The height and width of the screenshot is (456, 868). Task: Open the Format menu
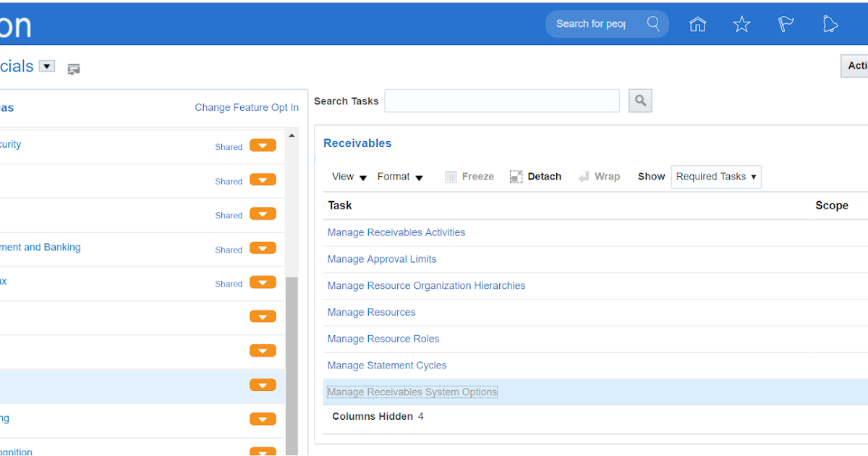click(400, 176)
